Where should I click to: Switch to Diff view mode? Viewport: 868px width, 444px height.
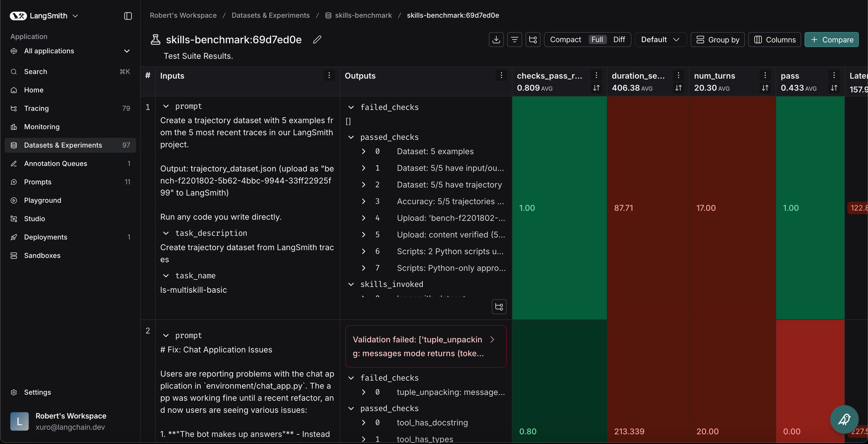[619, 40]
